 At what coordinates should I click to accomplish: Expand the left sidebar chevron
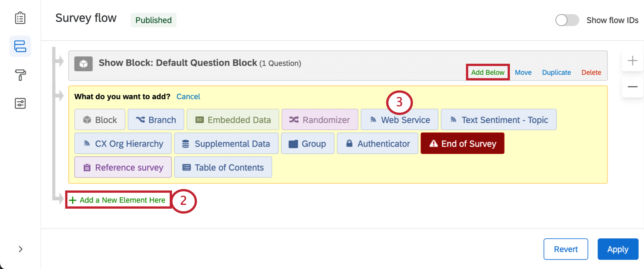(20, 249)
